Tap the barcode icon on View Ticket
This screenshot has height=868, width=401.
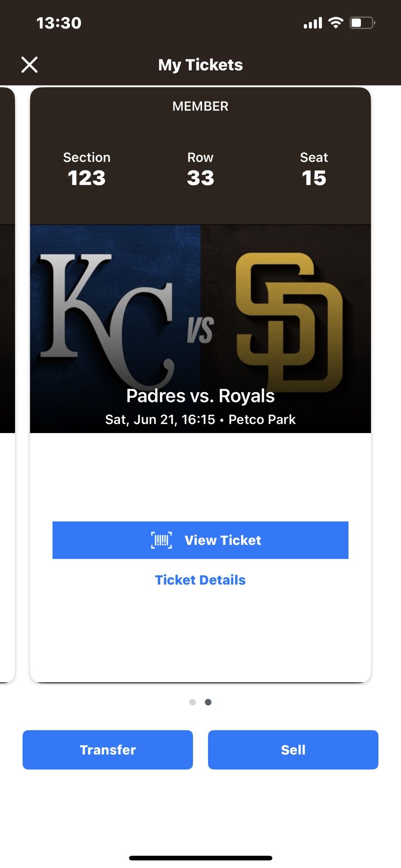[161, 540]
